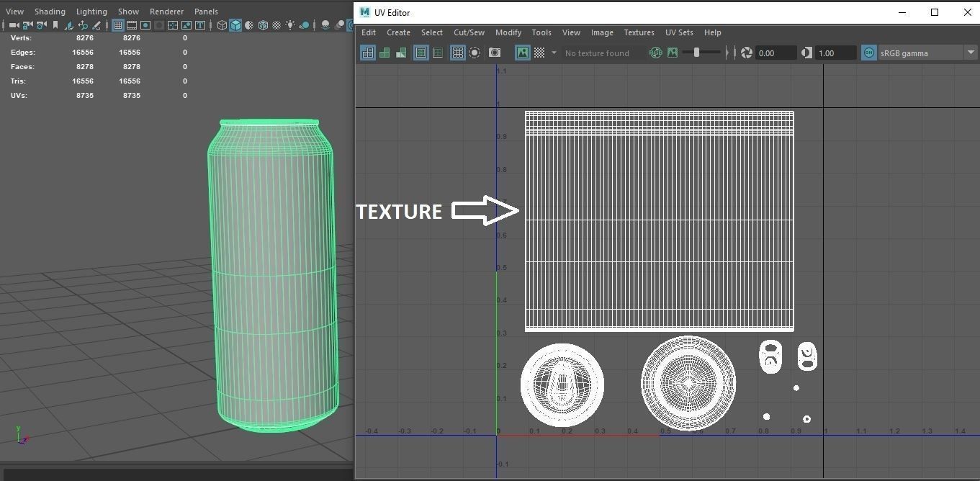
Task: Toggle resolution gate icon in viewport
Action: [x=145, y=25]
